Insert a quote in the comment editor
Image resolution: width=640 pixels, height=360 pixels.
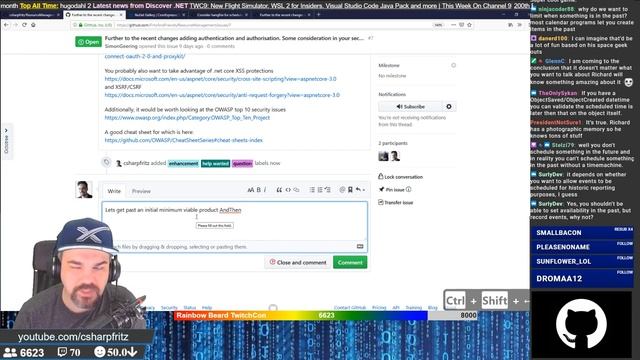tap(279, 190)
